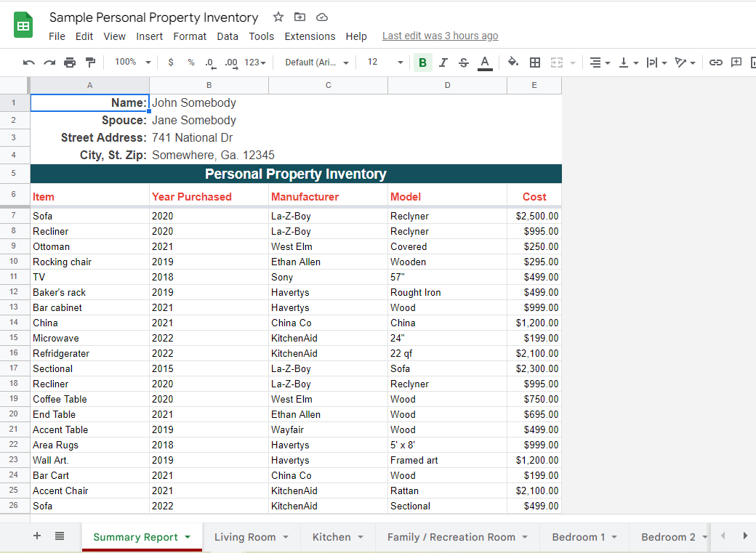Click the move to folder icon
The image size is (756, 553).
[x=299, y=17]
